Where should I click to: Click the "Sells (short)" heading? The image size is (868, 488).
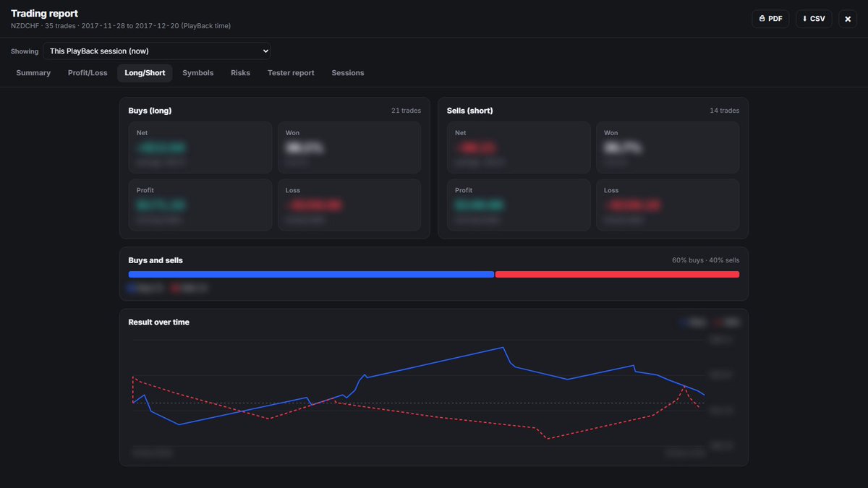[x=470, y=111]
